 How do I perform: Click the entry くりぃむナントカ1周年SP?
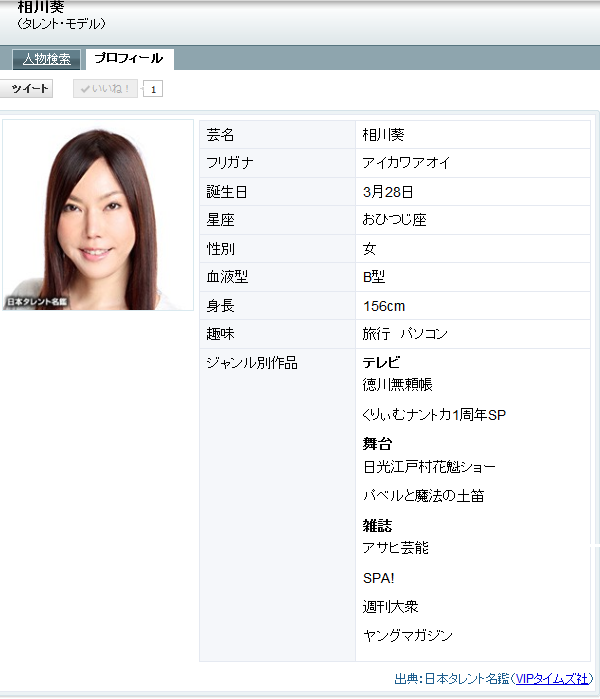click(x=434, y=415)
